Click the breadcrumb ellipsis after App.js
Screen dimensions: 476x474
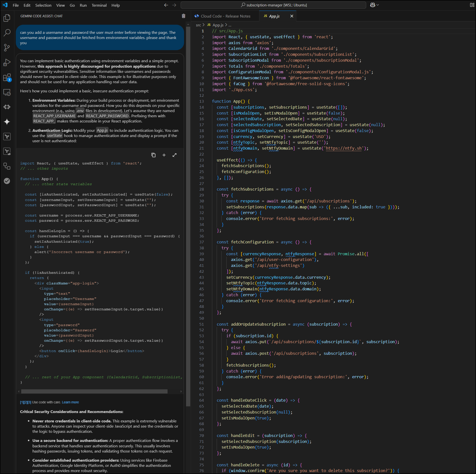(x=230, y=25)
